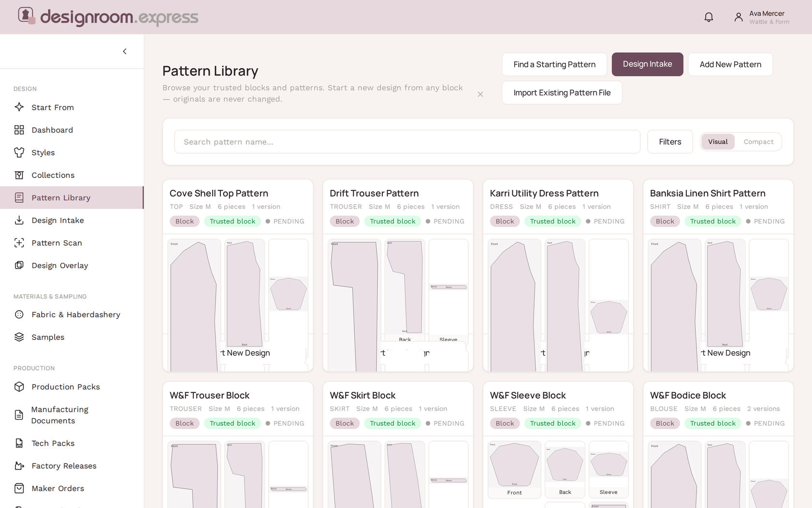812x508 pixels.
Task: Click the Tech Packs icon
Action: pos(19,443)
